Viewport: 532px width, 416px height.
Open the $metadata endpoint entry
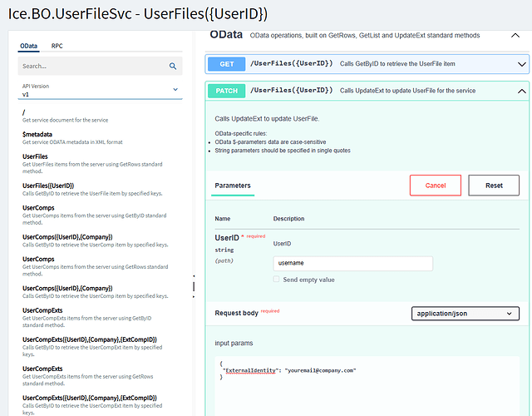(x=72, y=138)
